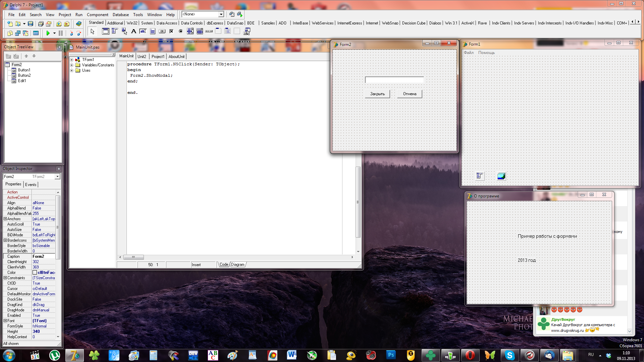This screenshot has width=644, height=362.
Task: Click the Trace Into debug icon
Action: pyautogui.click(x=71, y=33)
